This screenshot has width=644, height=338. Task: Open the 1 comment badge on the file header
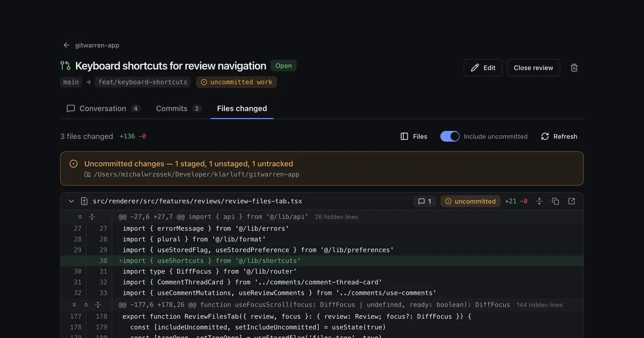pyautogui.click(x=425, y=201)
